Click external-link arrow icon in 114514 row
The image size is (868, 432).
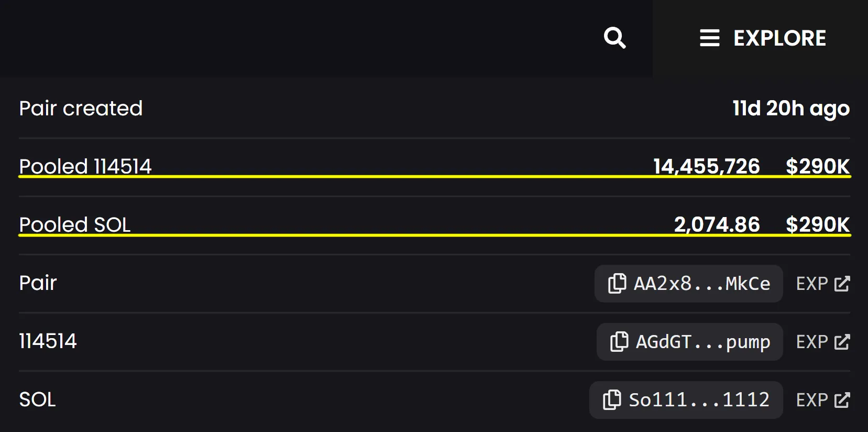click(842, 342)
